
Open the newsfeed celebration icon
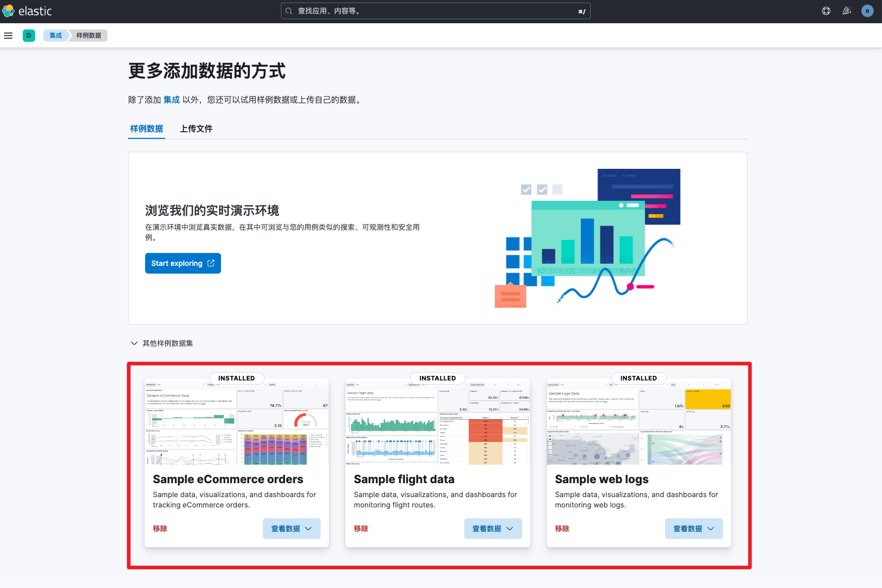tap(847, 11)
